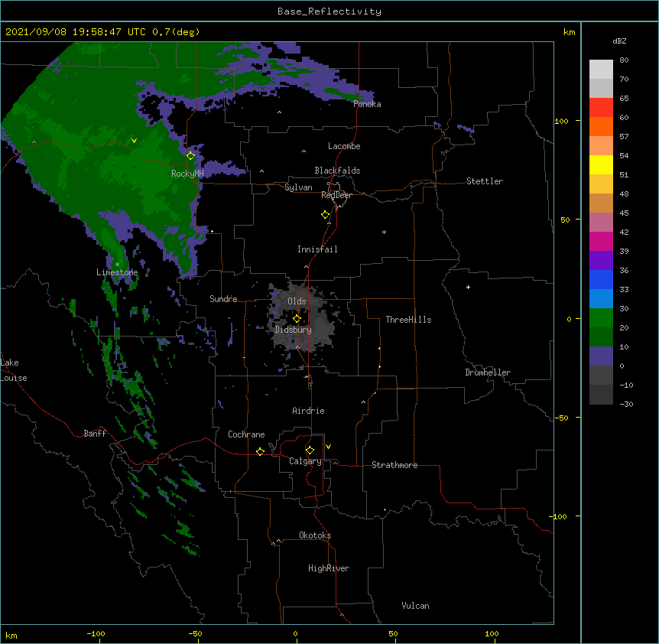The height and width of the screenshot is (644, 659).
Task: Click the Ponoka city label
Action: point(367,104)
